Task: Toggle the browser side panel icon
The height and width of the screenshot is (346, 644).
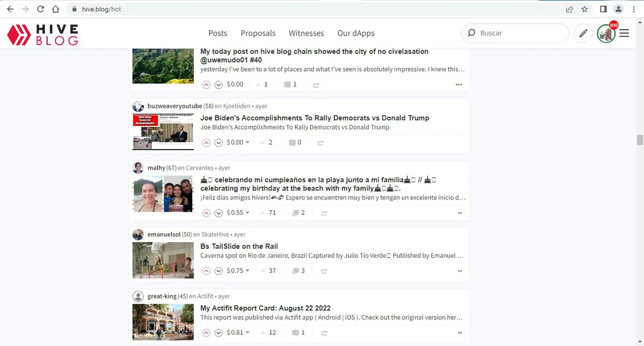Action: coord(603,9)
